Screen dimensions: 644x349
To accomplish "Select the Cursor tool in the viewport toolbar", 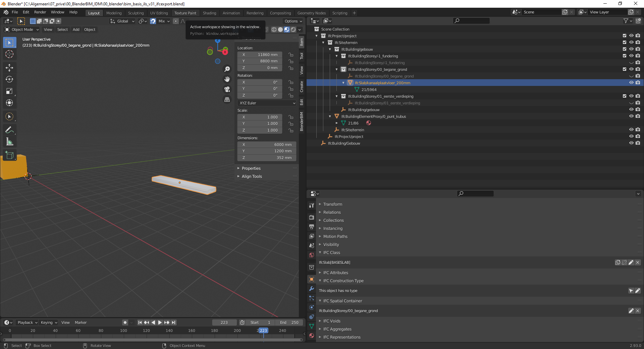I will click(x=9, y=54).
